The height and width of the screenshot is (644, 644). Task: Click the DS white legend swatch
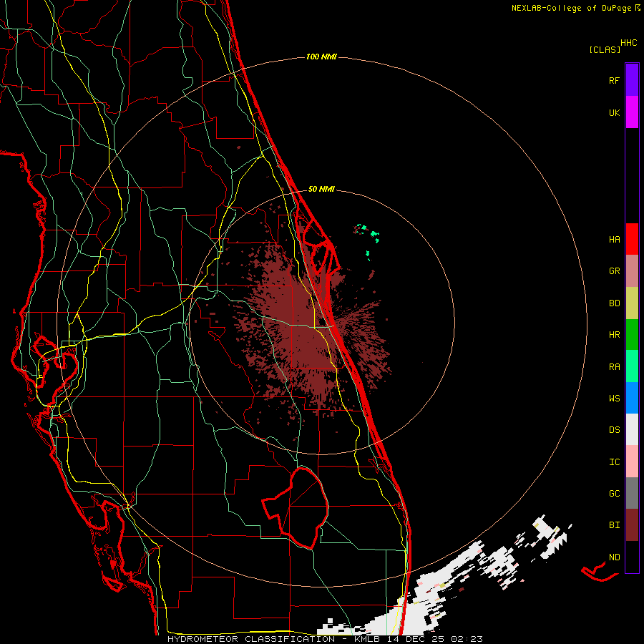pos(632,429)
